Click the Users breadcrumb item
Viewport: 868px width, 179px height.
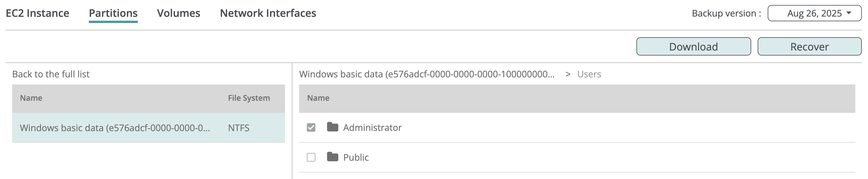589,74
